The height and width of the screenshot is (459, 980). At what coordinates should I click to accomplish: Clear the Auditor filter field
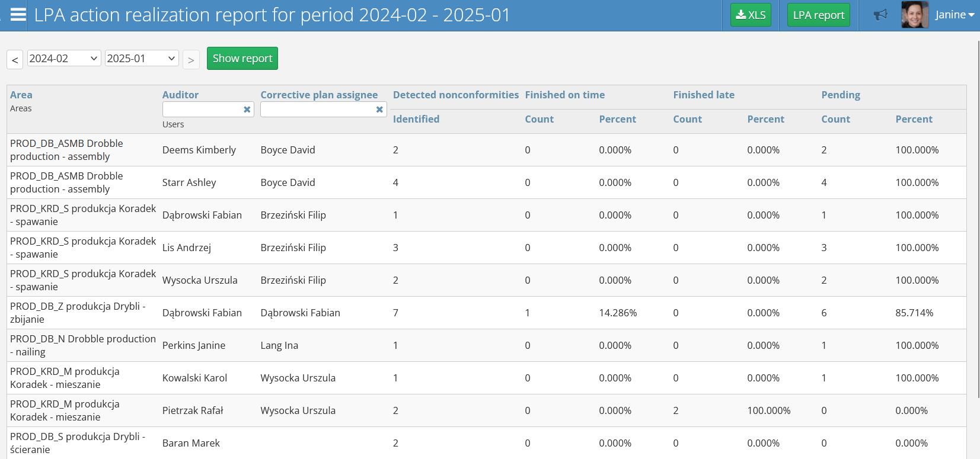point(247,110)
